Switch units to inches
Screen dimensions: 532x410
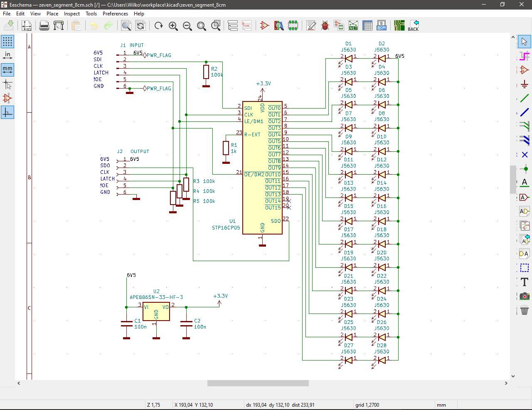7,56
